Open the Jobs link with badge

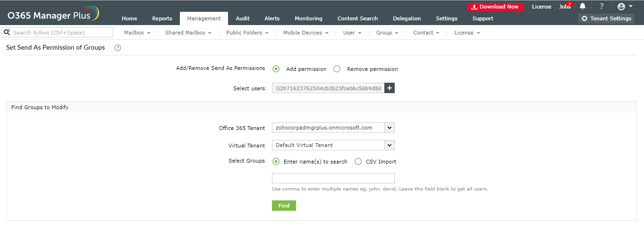click(565, 7)
